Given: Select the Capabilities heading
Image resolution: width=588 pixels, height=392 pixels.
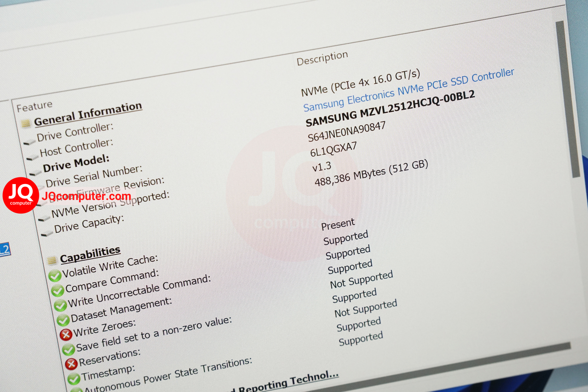Looking at the screenshot, I should pyautogui.click(x=90, y=255).
